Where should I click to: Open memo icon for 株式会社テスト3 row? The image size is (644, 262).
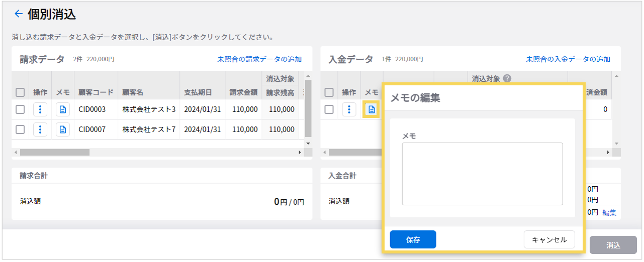(63, 109)
